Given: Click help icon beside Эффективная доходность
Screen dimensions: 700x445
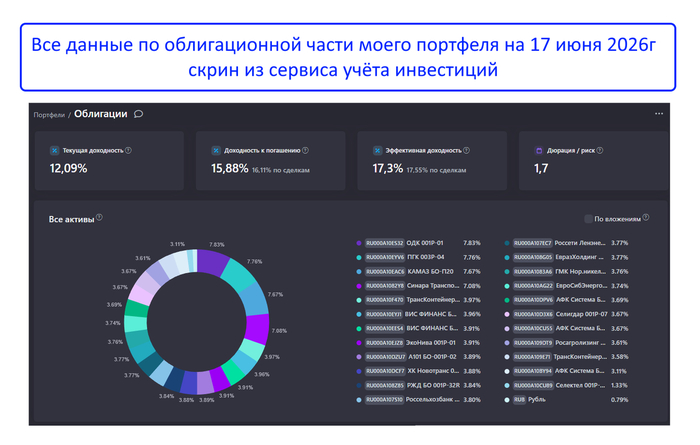Looking at the screenshot, I should pos(467,150).
